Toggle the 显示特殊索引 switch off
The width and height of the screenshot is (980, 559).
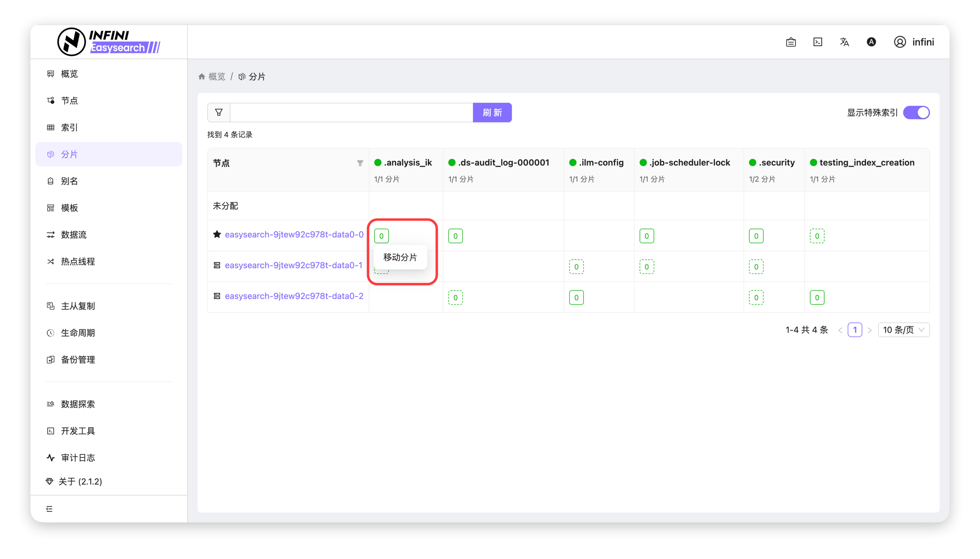(916, 112)
